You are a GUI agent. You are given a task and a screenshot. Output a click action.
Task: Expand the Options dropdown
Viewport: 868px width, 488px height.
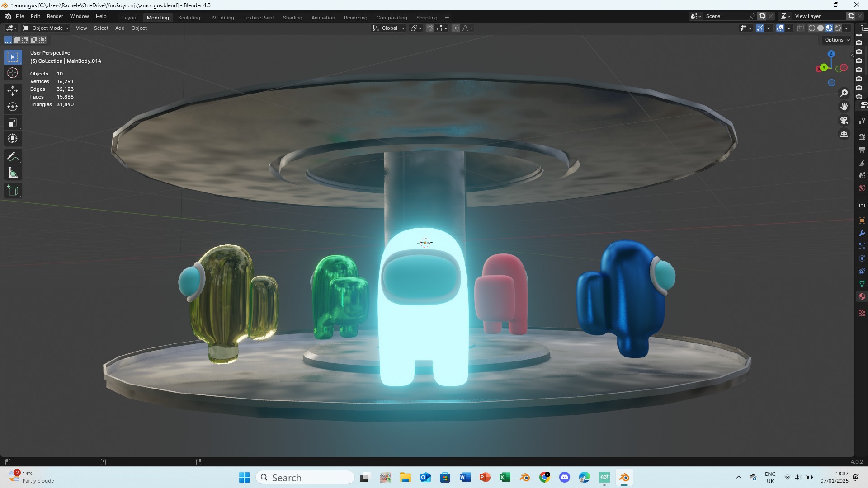[837, 40]
